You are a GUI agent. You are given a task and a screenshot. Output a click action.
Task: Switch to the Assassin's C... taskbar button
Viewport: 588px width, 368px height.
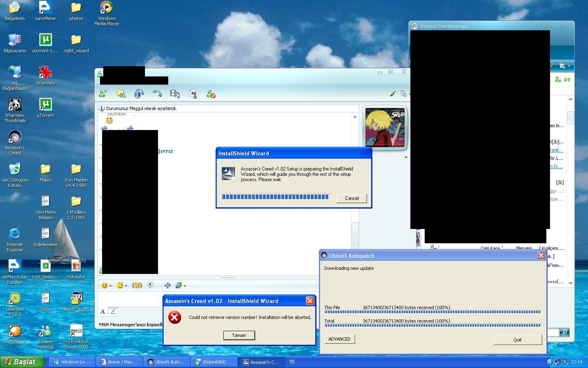[x=262, y=362]
